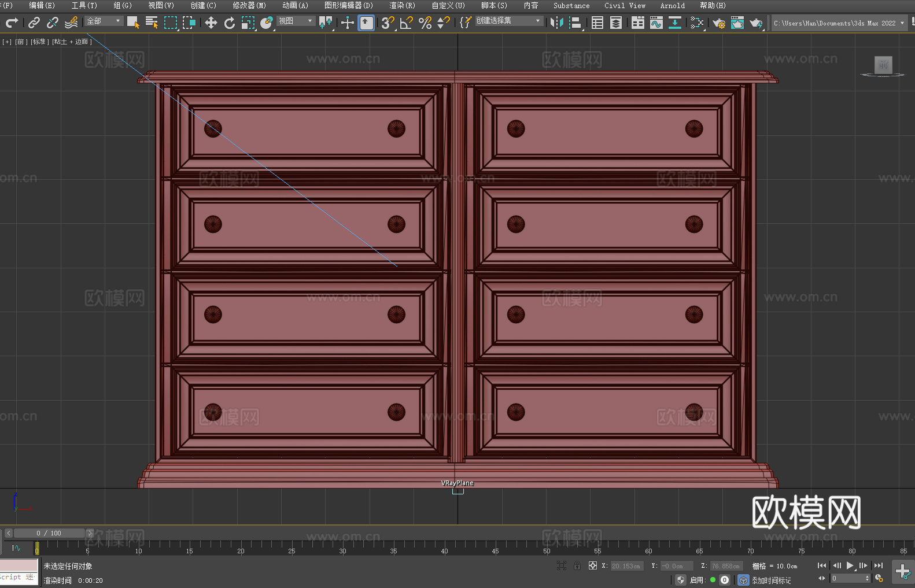915x588 pixels.
Task: Click the time slider 0 / 100 handle
Action: pos(49,533)
